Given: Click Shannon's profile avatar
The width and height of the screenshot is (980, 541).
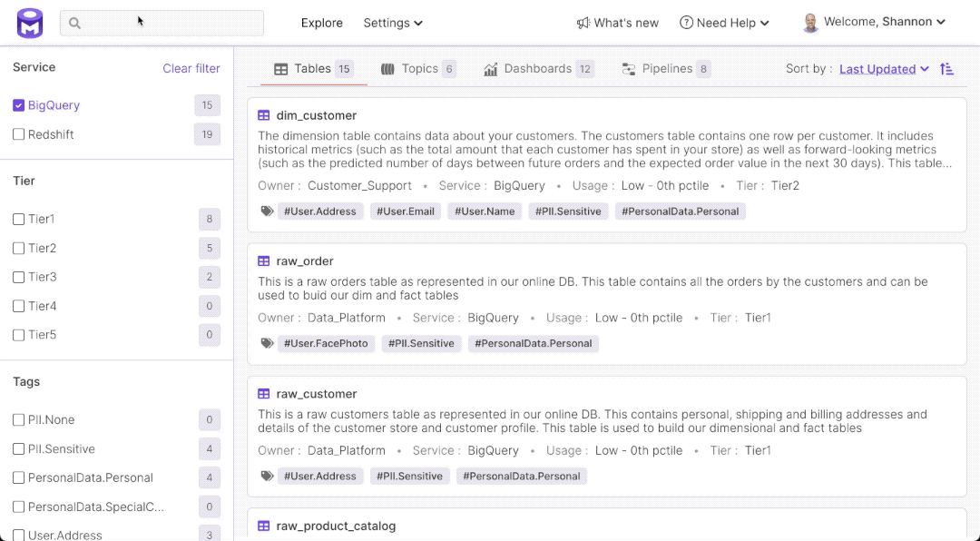Looking at the screenshot, I should [810, 23].
